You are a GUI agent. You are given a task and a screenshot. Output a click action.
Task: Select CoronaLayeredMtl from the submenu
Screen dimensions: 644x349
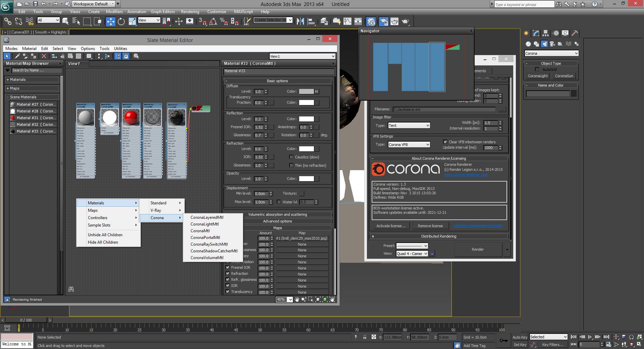click(x=207, y=217)
